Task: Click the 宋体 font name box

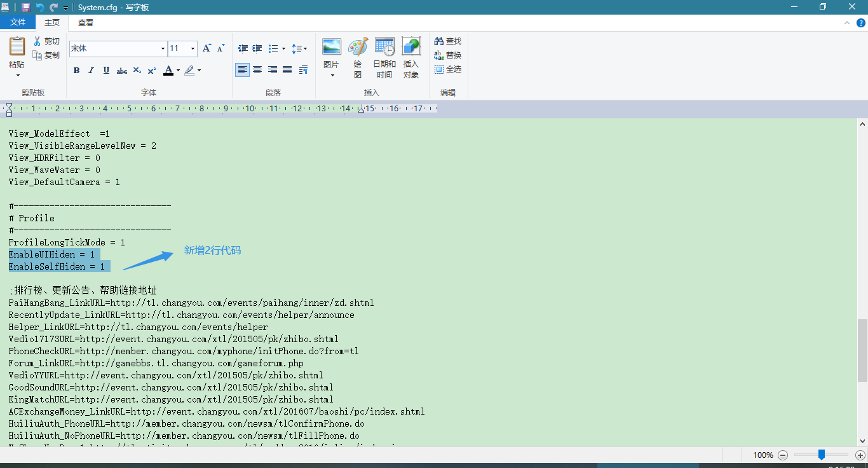Action: pyautogui.click(x=114, y=48)
